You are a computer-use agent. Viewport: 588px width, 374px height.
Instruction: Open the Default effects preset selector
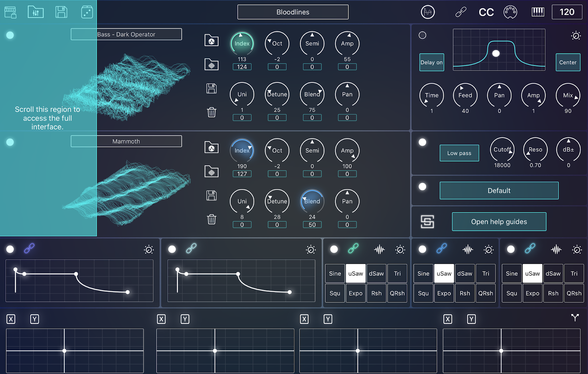(x=499, y=190)
